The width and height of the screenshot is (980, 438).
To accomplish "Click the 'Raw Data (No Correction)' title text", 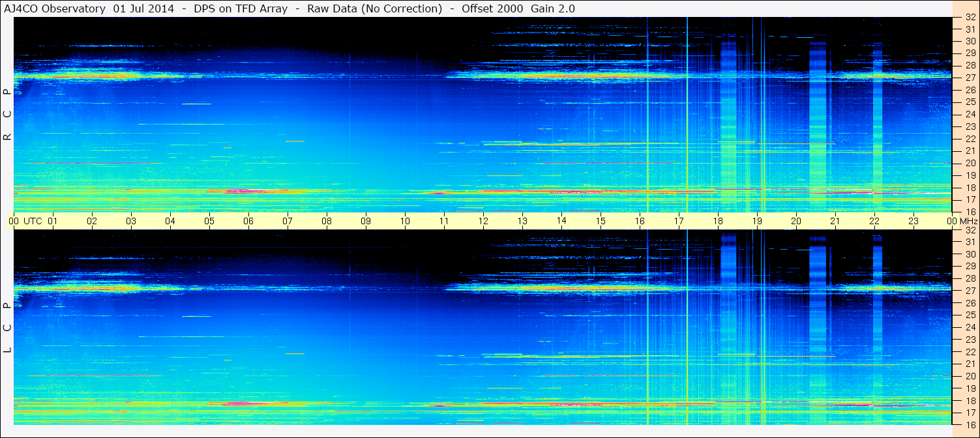I will click(375, 8).
